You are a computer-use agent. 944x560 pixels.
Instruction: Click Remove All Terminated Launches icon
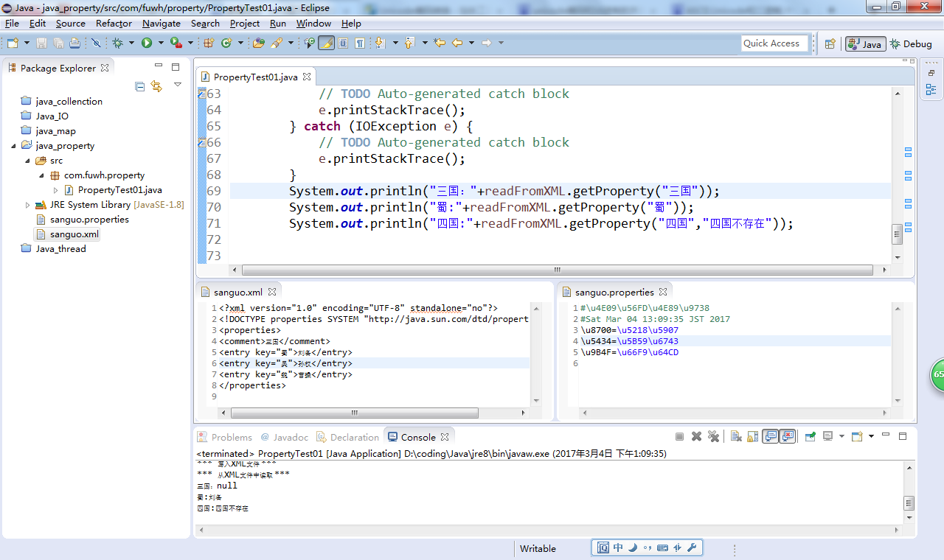pyautogui.click(x=713, y=436)
